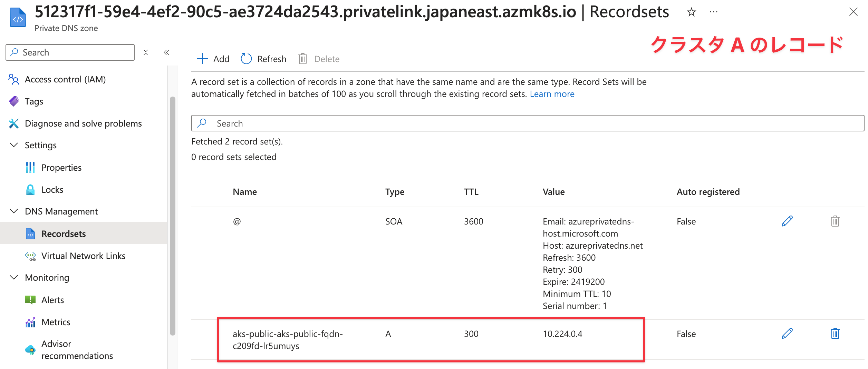Open the ellipsis more options menu
The image size is (868, 369).
(x=713, y=12)
